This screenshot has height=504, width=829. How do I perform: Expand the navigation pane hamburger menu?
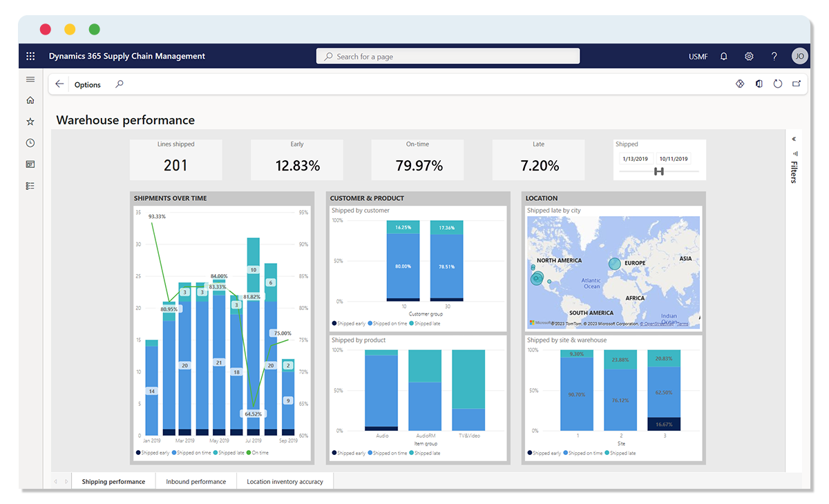point(30,79)
